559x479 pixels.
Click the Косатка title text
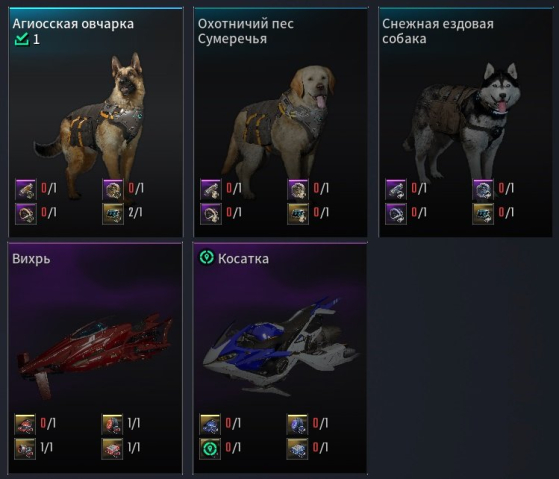[x=243, y=259]
